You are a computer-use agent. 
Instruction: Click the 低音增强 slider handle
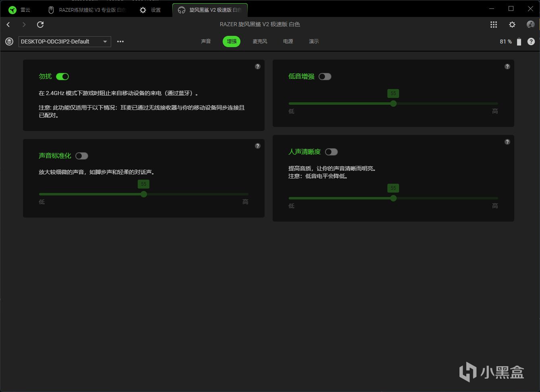[393, 104]
